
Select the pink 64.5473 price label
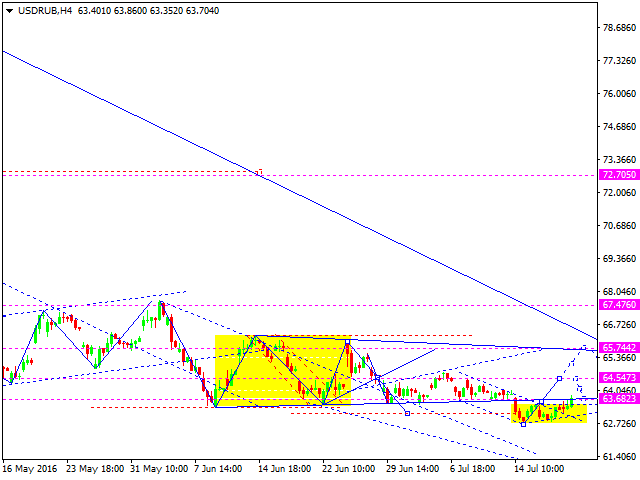[619, 377]
